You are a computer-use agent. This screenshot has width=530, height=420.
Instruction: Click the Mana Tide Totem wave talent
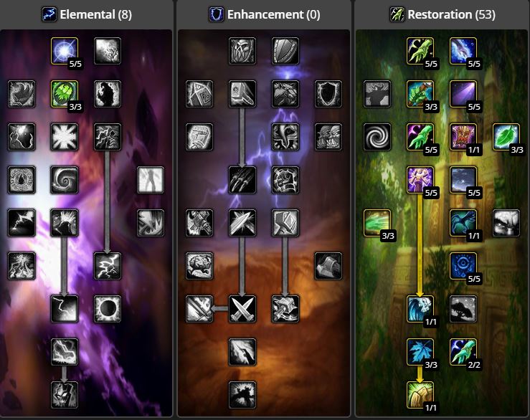(420, 309)
